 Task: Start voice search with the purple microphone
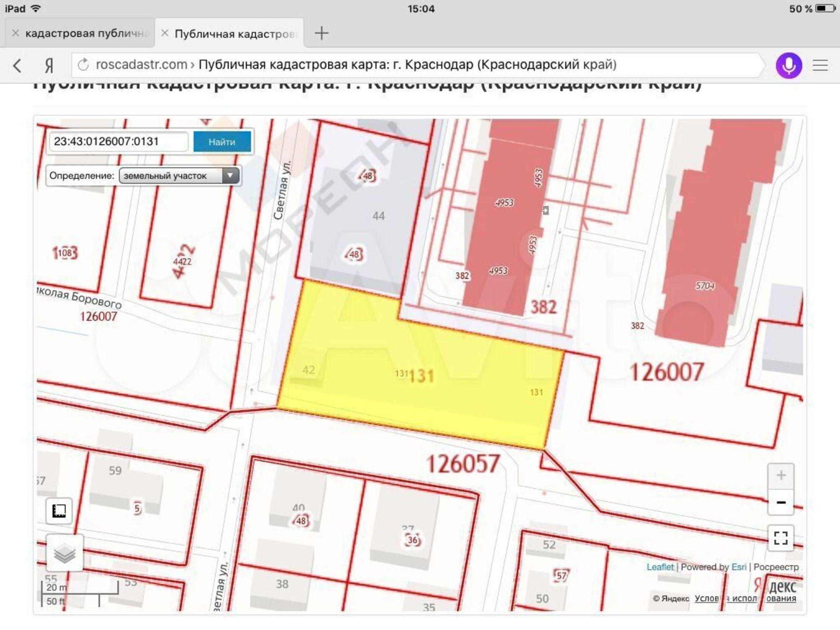789,66
